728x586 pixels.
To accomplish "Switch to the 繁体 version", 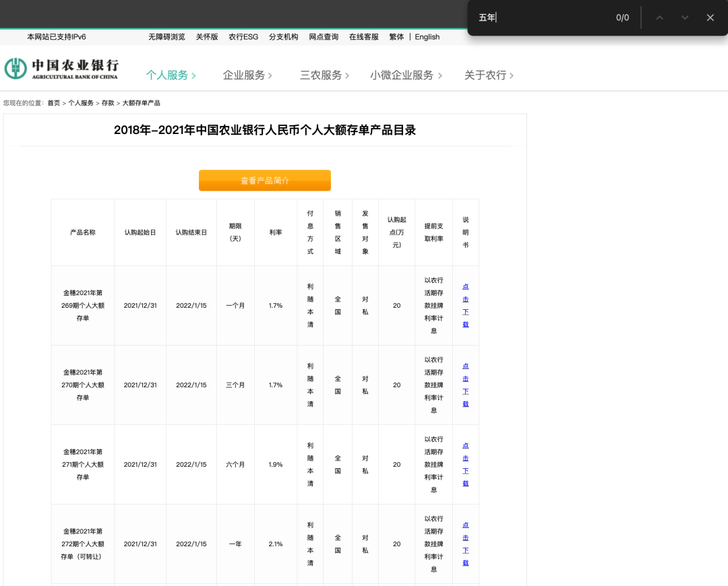I will 397,37.
